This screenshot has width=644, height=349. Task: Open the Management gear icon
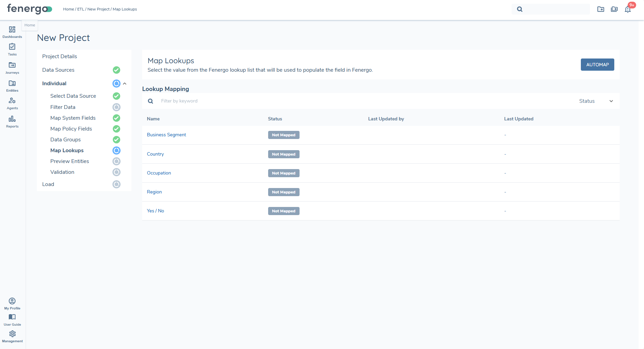(12, 334)
